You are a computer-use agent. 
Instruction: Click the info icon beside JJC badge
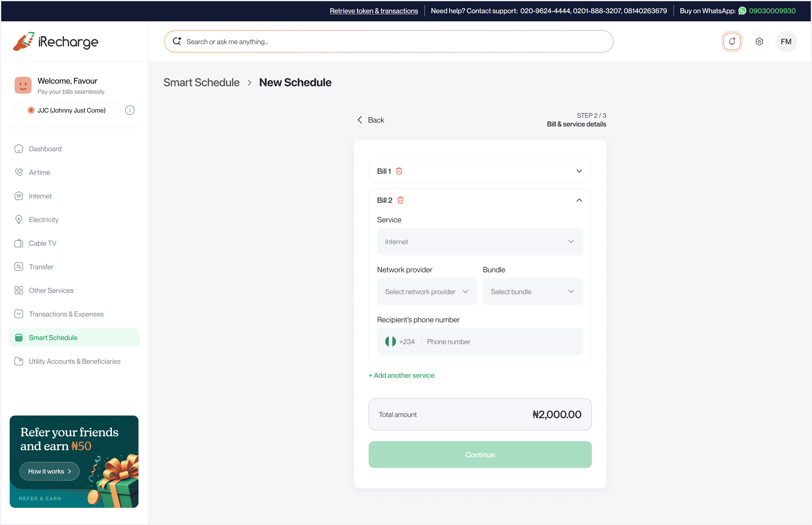pos(130,110)
